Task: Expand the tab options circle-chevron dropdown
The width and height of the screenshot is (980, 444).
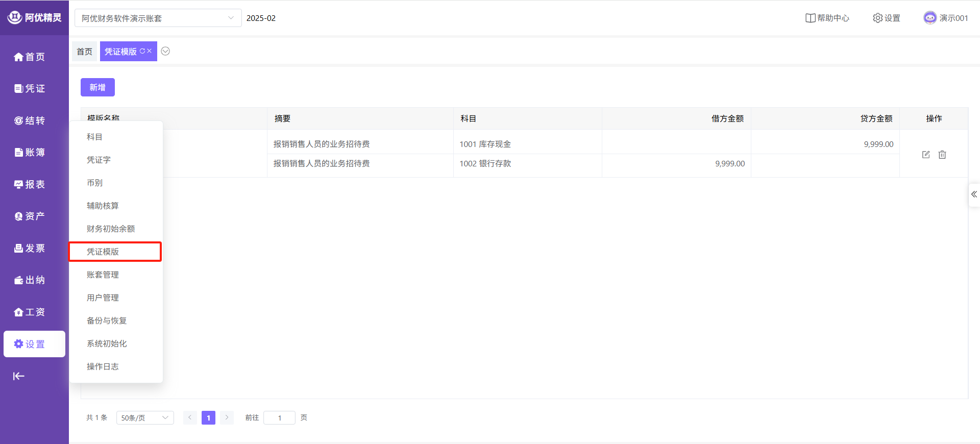Action: 165,51
